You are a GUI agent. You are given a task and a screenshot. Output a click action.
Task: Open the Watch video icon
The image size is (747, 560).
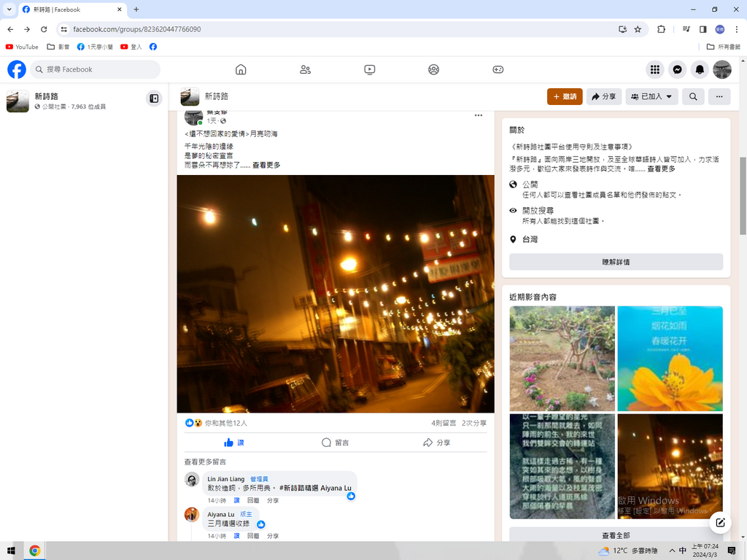tap(369, 69)
